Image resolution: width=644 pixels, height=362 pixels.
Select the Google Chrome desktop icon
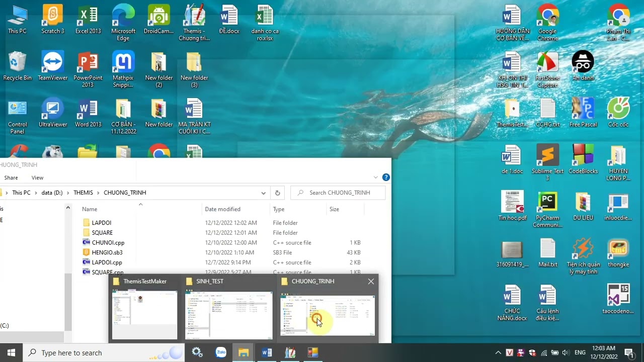547,23
